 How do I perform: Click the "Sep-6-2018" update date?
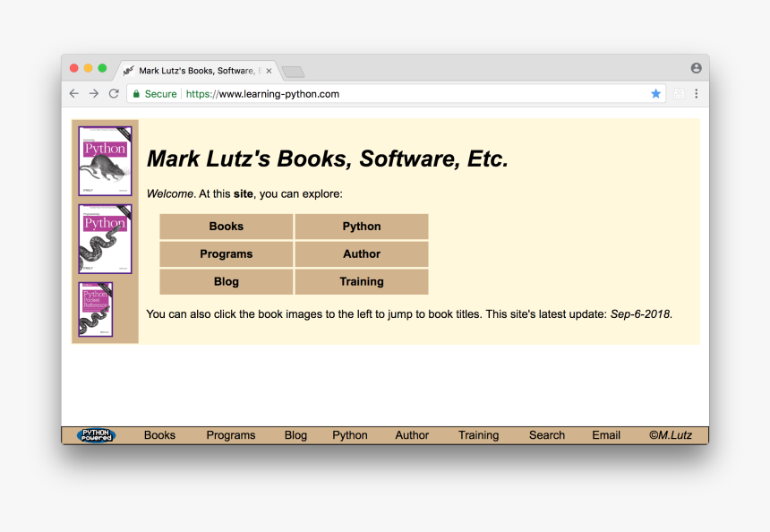[640, 313]
